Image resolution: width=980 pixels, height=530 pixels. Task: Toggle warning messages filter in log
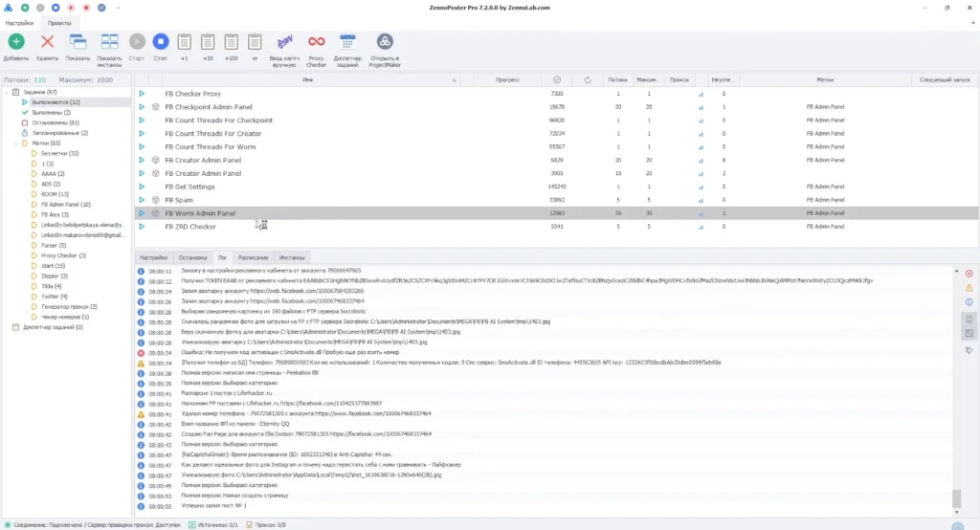click(969, 288)
